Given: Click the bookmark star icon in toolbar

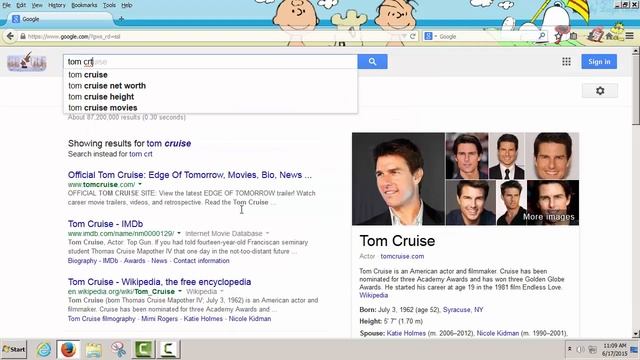Looking at the screenshot, I should (x=558, y=36).
